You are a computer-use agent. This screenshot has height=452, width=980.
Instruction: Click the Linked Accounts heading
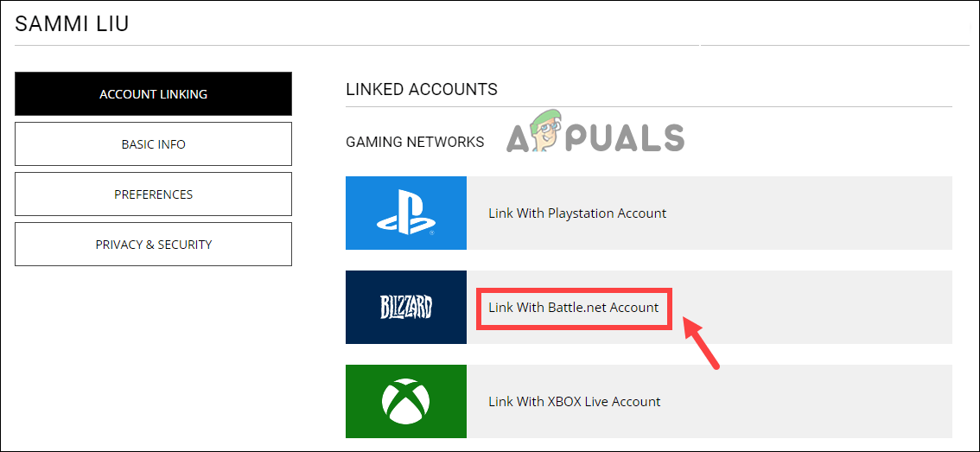tap(421, 89)
